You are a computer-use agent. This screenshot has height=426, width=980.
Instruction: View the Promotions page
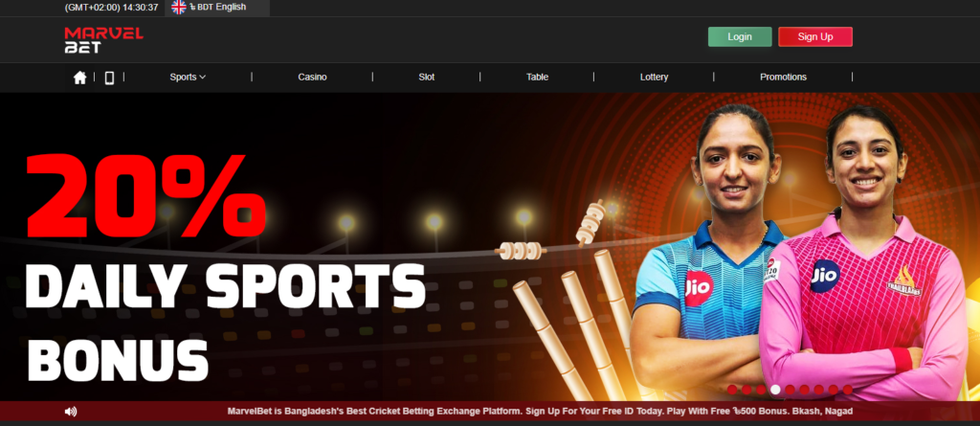tap(783, 78)
